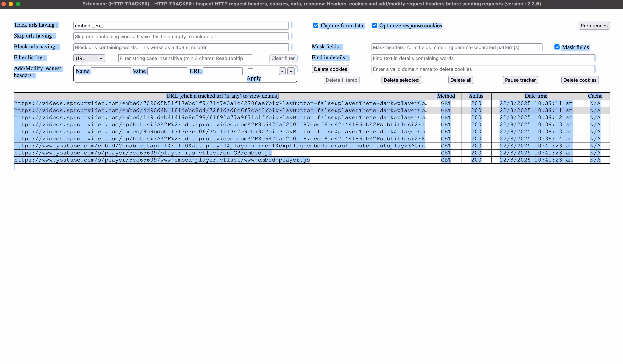Uncheck the Mask fields checkbox
The width and height of the screenshot is (623, 364).
[557, 47]
